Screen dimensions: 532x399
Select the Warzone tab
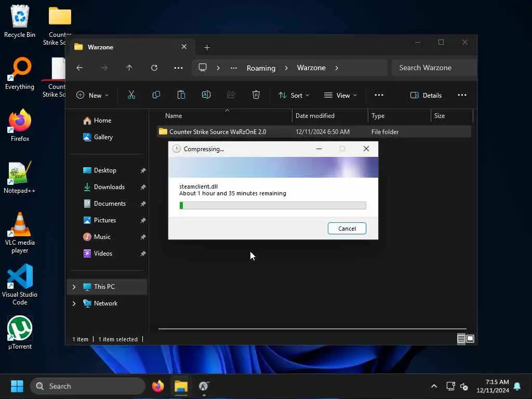pyautogui.click(x=131, y=47)
